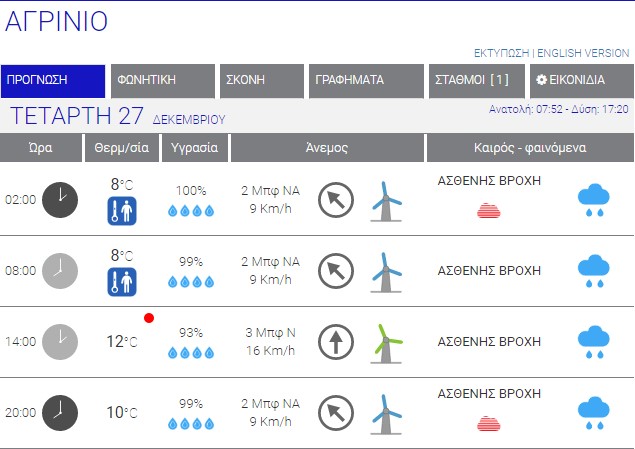The width and height of the screenshot is (635, 449).
Task: Click the humidity droplets at 14:00
Action: 190,352
